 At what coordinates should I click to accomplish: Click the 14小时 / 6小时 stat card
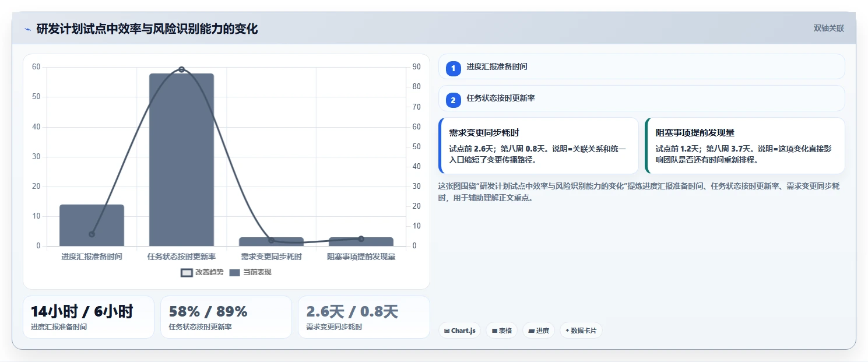coord(89,317)
